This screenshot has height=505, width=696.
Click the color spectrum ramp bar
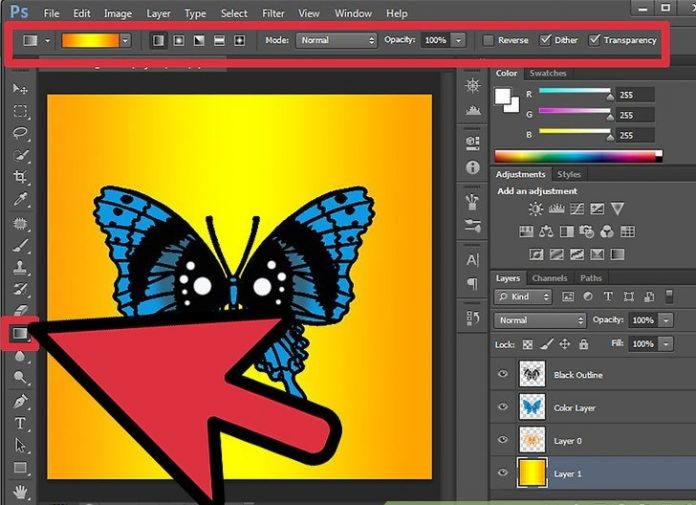pyautogui.click(x=578, y=156)
